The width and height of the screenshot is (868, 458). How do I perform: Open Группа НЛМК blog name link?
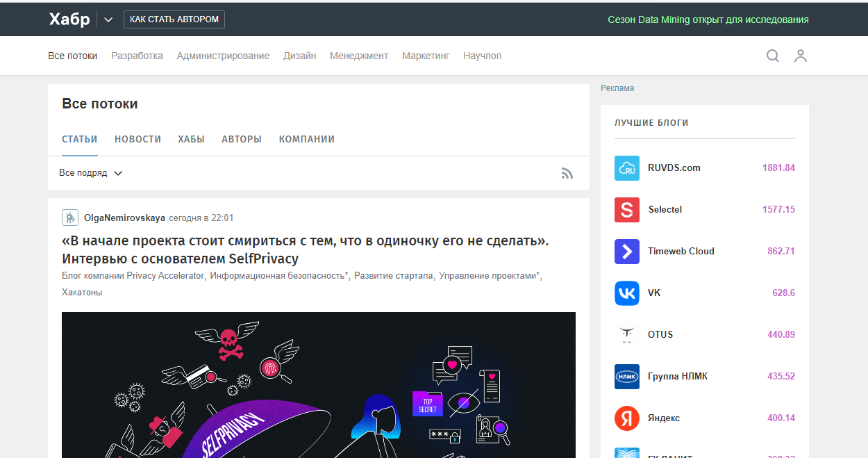point(678,377)
